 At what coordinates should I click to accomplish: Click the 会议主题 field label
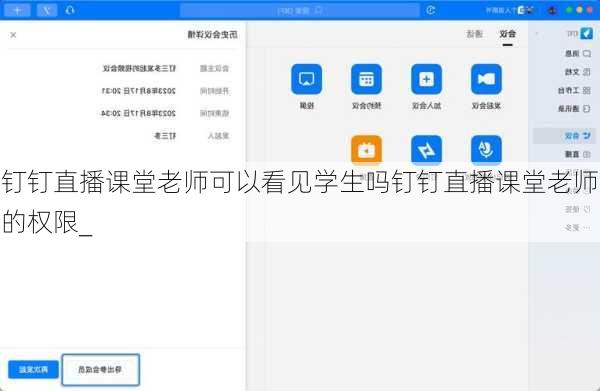214,68
